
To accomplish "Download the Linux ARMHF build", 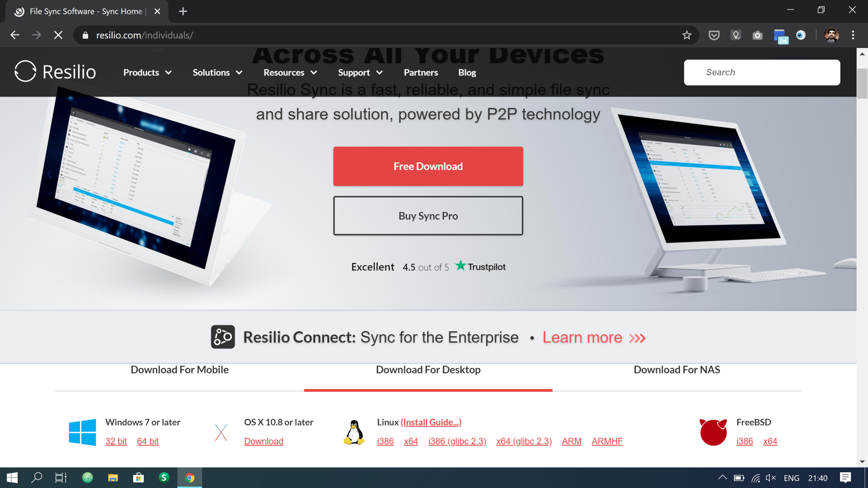I will 607,441.
